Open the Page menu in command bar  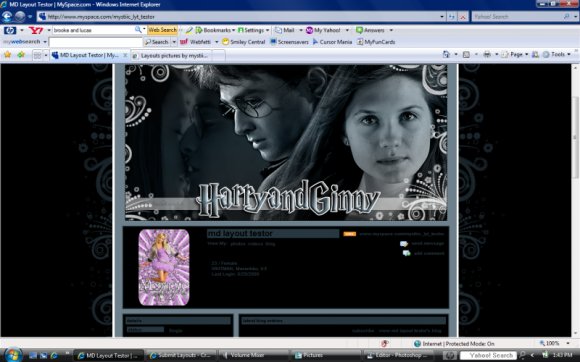[515, 54]
